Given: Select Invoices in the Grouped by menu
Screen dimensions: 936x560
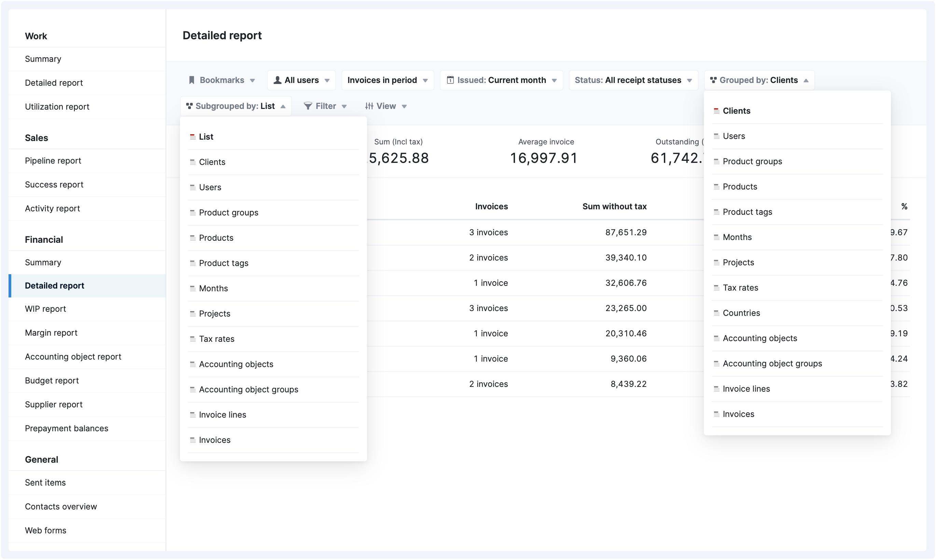Looking at the screenshot, I should tap(797, 414).
